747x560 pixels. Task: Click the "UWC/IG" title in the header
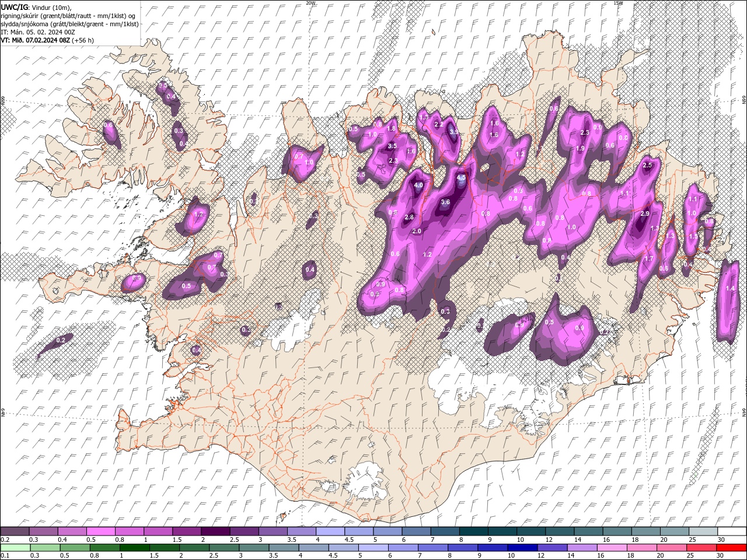coord(14,6)
